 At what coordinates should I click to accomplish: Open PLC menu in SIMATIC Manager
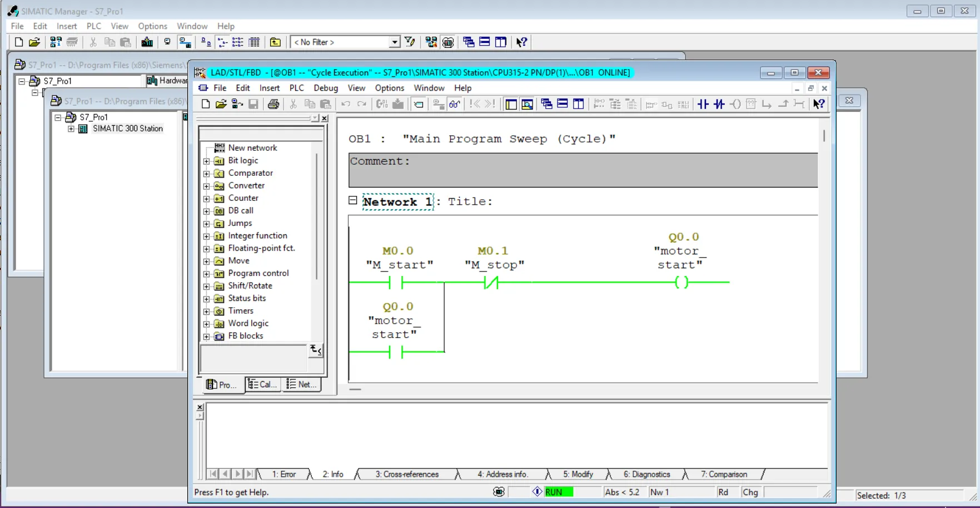pyautogui.click(x=94, y=26)
